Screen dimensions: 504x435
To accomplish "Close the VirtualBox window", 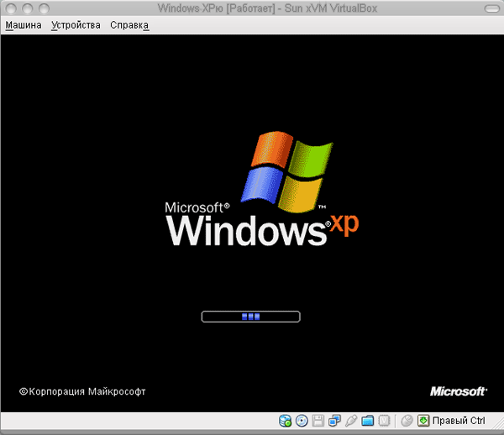I will tap(11, 8).
